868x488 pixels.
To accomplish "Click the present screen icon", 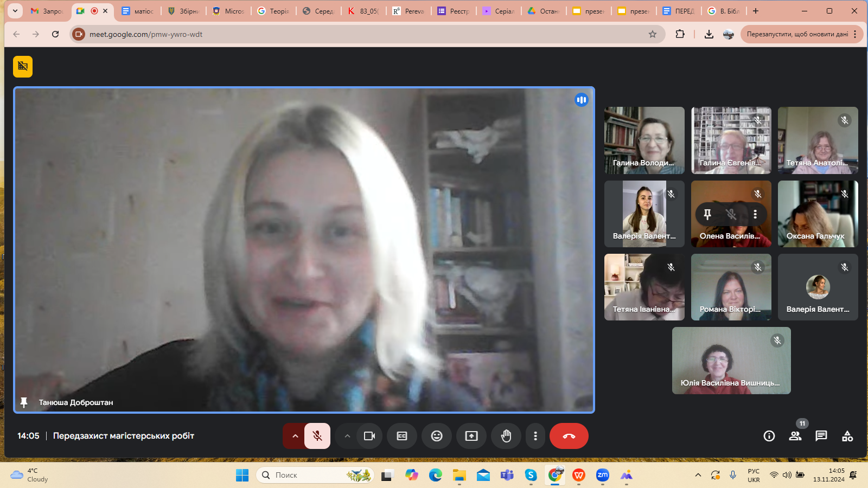I will tap(471, 436).
